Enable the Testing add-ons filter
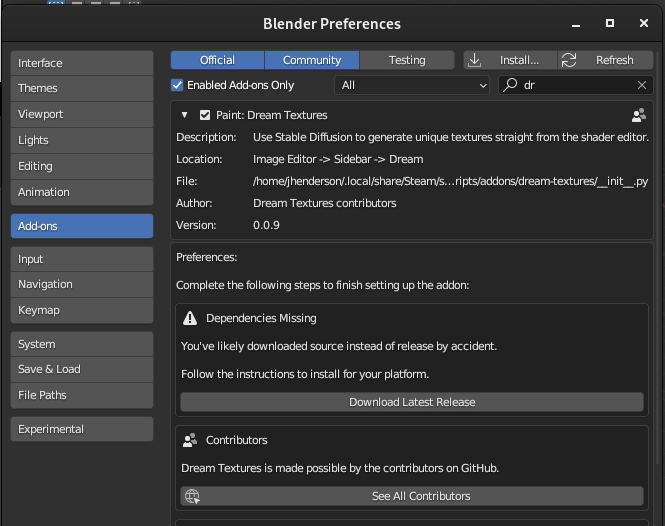The width and height of the screenshot is (665, 526). (x=407, y=60)
